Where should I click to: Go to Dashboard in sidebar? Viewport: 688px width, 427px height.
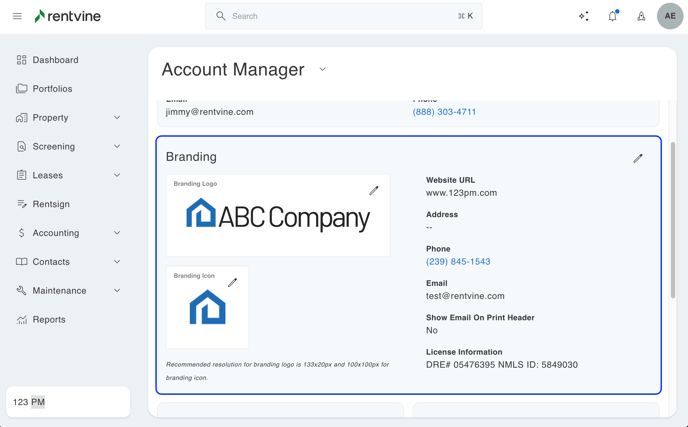pyautogui.click(x=55, y=60)
